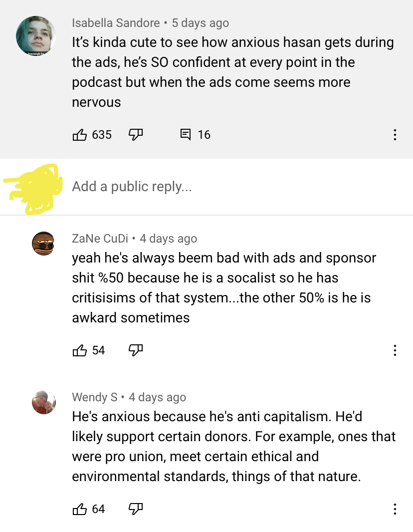413x532 pixels.
Task: Click the 16 reply count number
Action: pos(204,135)
